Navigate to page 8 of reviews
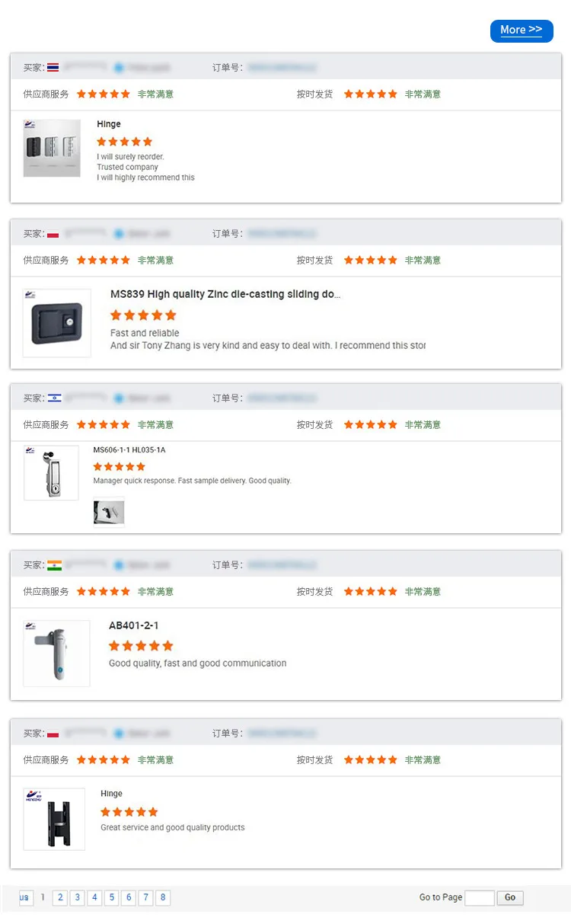 [x=162, y=897]
